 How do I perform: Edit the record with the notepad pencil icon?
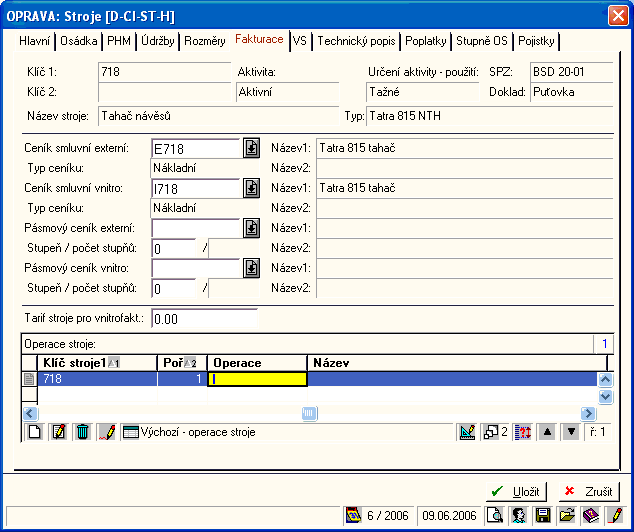(59, 432)
